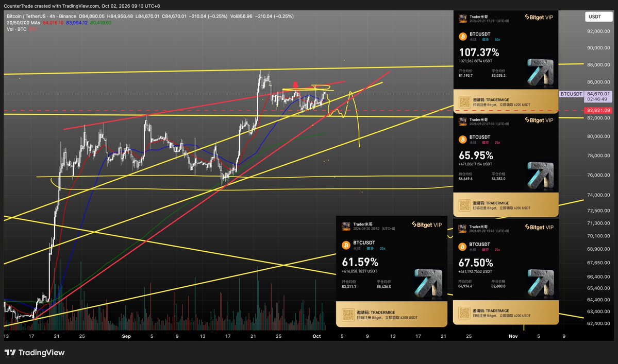This screenshot has width=618, height=364.
Task: Click the 65.95% profit figure
Action: pos(476,155)
